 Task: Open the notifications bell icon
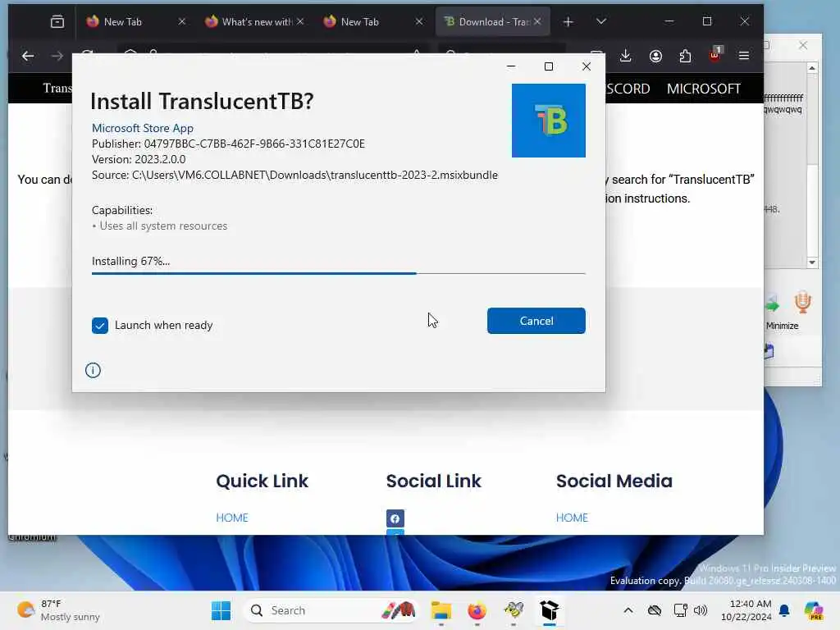click(784, 610)
